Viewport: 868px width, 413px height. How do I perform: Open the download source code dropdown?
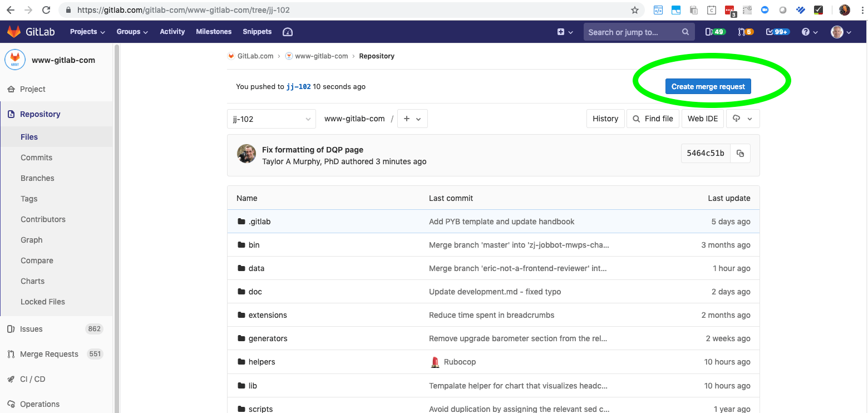pyautogui.click(x=743, y=119)
